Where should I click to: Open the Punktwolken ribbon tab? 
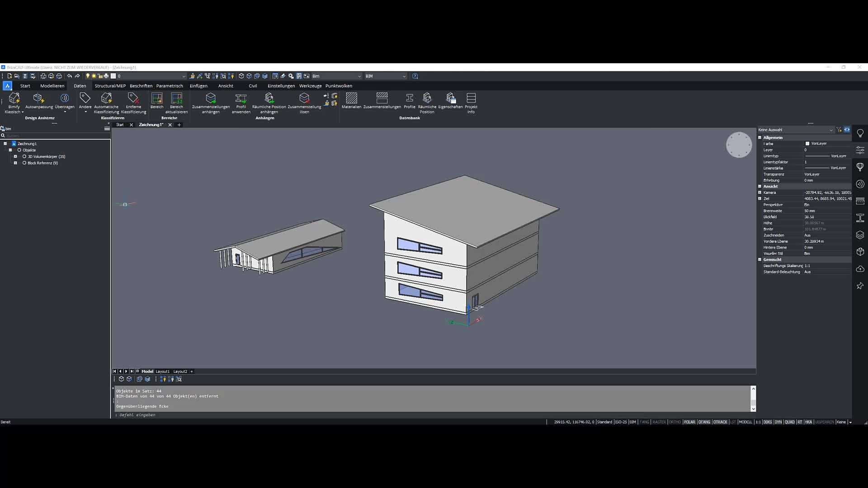tap(339, 86)
